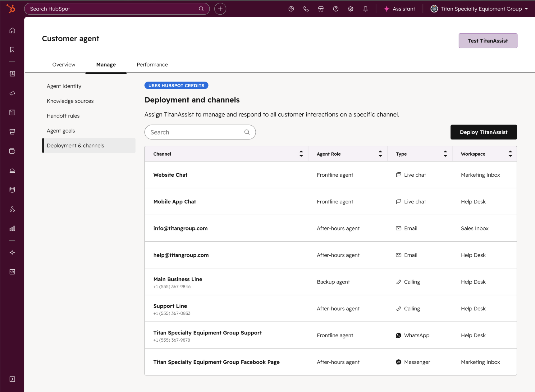Open the Assistant panel button
Viewport: 535px width, 392px height.
[x=400, y=9]
